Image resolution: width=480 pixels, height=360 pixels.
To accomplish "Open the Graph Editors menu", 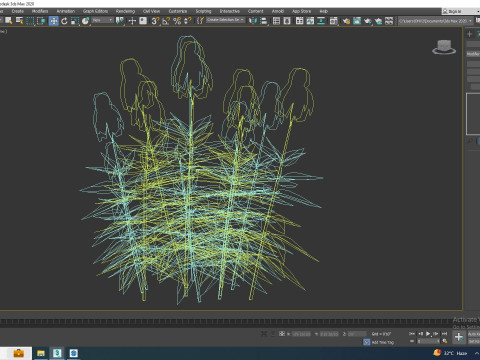I will (x=95, y=11).
